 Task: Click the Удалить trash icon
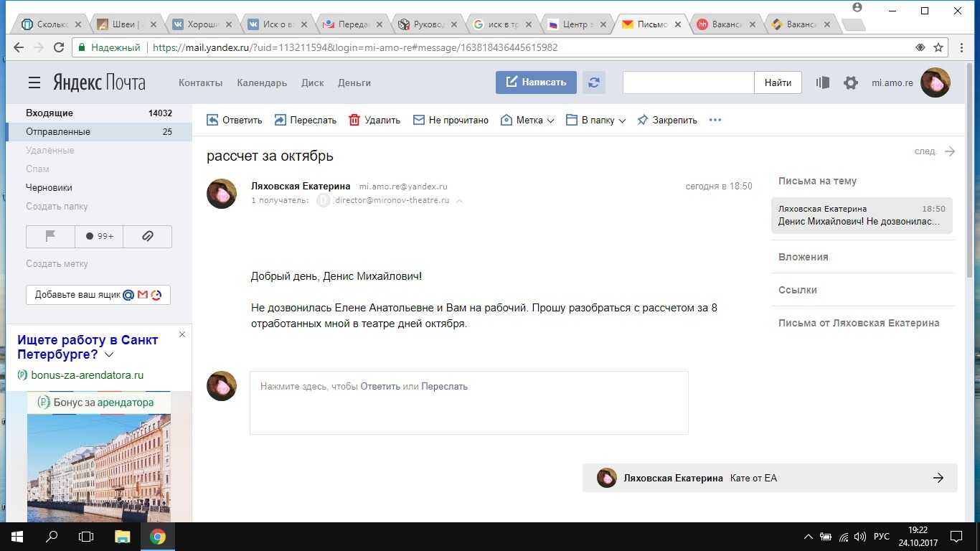tap(354, 121)
